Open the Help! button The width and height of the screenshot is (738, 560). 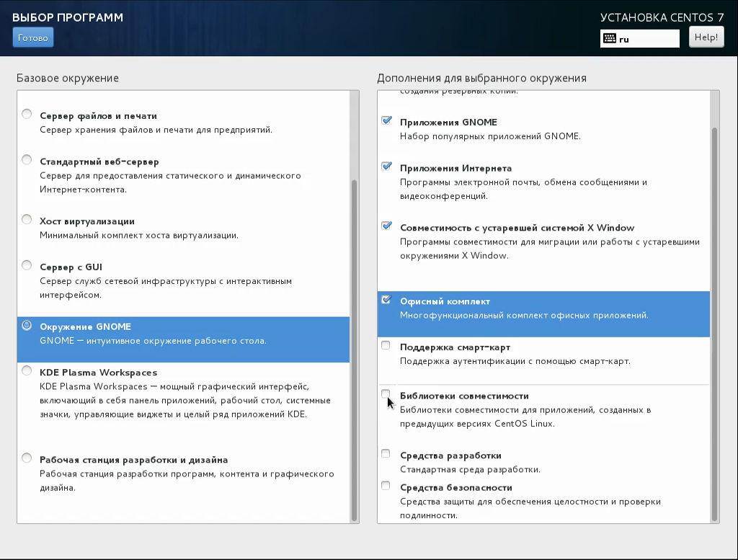pos(706,37)
